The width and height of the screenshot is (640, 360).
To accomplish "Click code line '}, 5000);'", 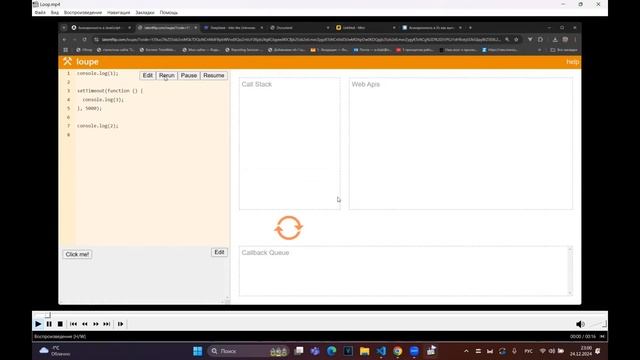I will coord(89,109).
